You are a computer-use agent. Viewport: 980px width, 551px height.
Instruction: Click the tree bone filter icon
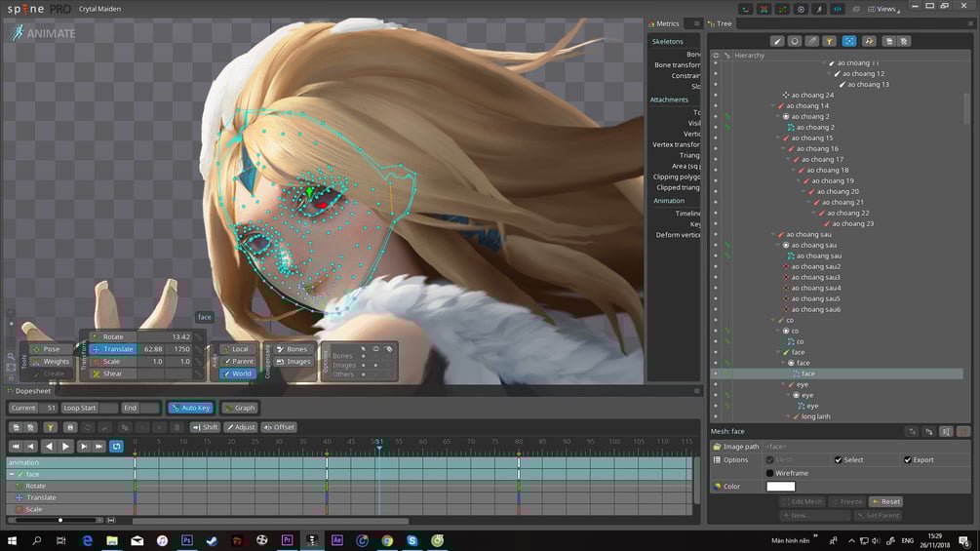[777, 41]
